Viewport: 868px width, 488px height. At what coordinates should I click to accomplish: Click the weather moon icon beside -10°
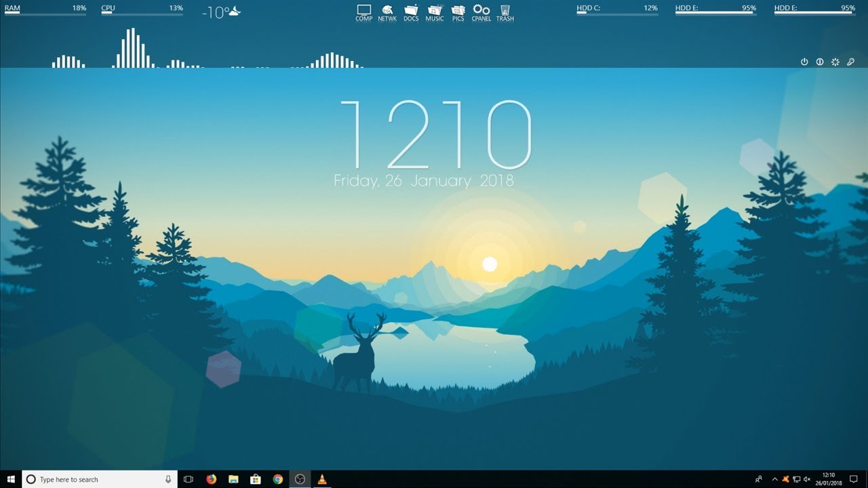235,11
